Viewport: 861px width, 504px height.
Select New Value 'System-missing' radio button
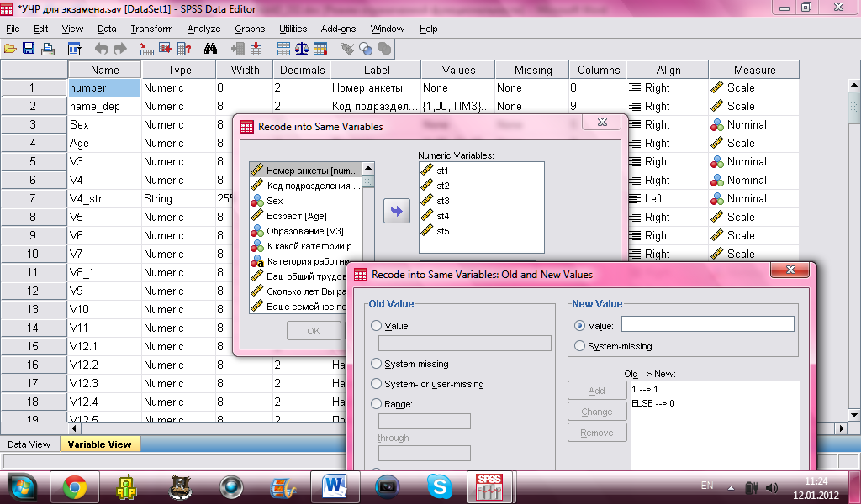click(x=579, y=345)
